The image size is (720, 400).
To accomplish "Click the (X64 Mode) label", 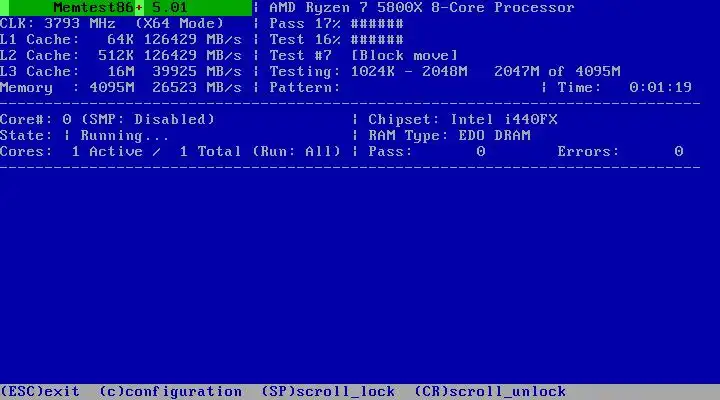I will [180, 23].
